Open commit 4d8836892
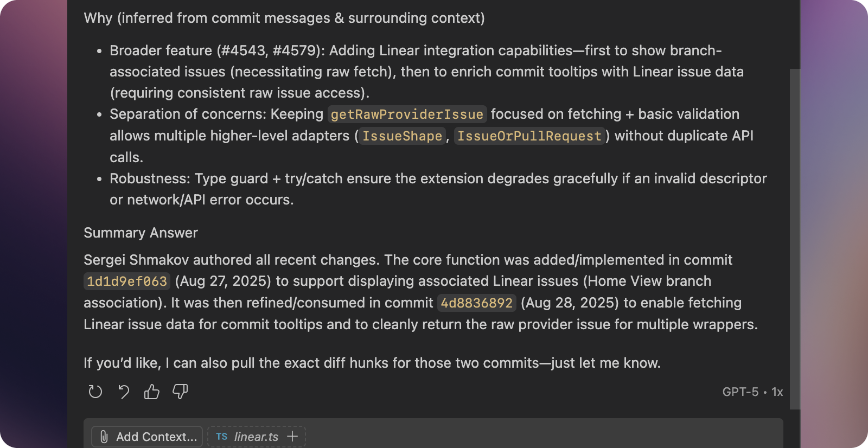The width and height of the screenshot is (868, 448). (476, 303)
